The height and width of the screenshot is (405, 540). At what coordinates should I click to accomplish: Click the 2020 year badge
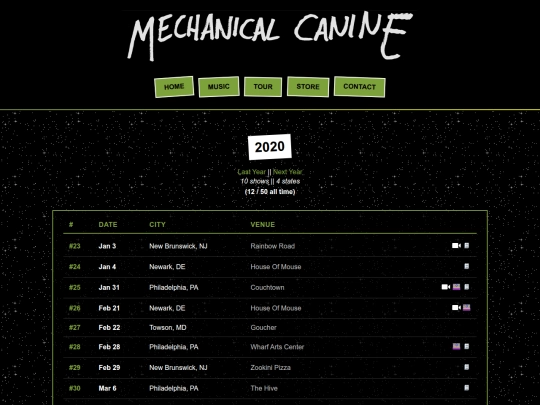tap(270, 147)
